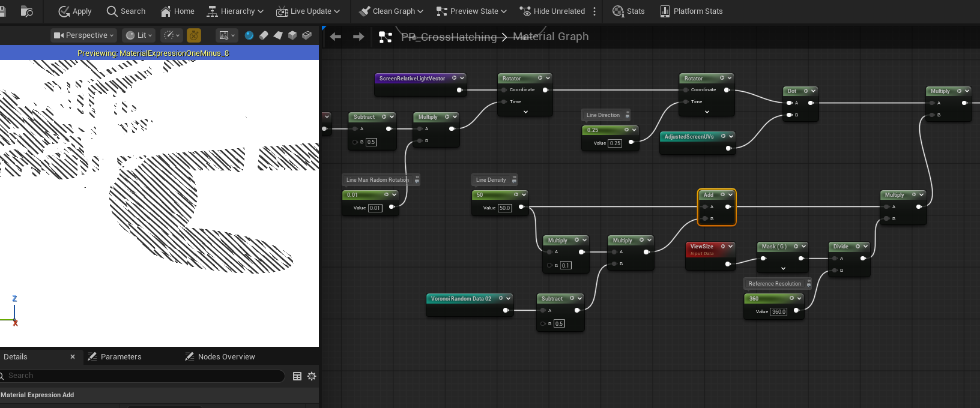Open the Perspective view dropdown
The height and width of the screenshot is (408, 980).
(x=83, y=35)
